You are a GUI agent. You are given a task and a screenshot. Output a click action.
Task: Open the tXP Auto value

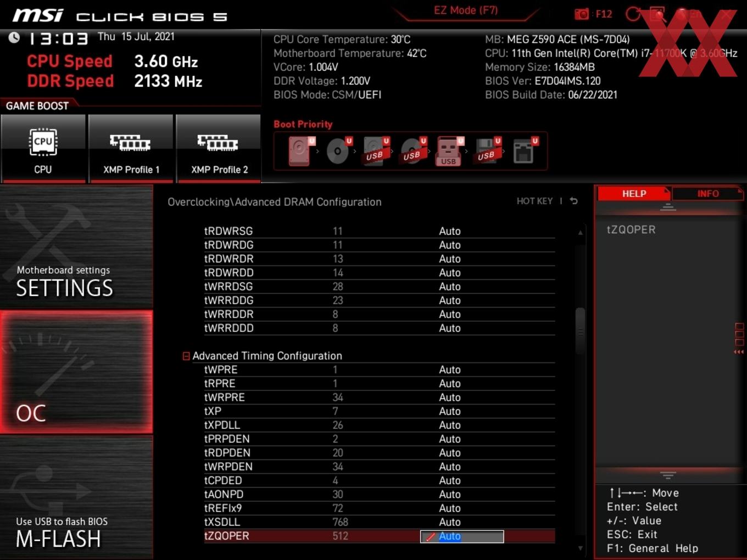pyautogui.click(x=449, y=411)
